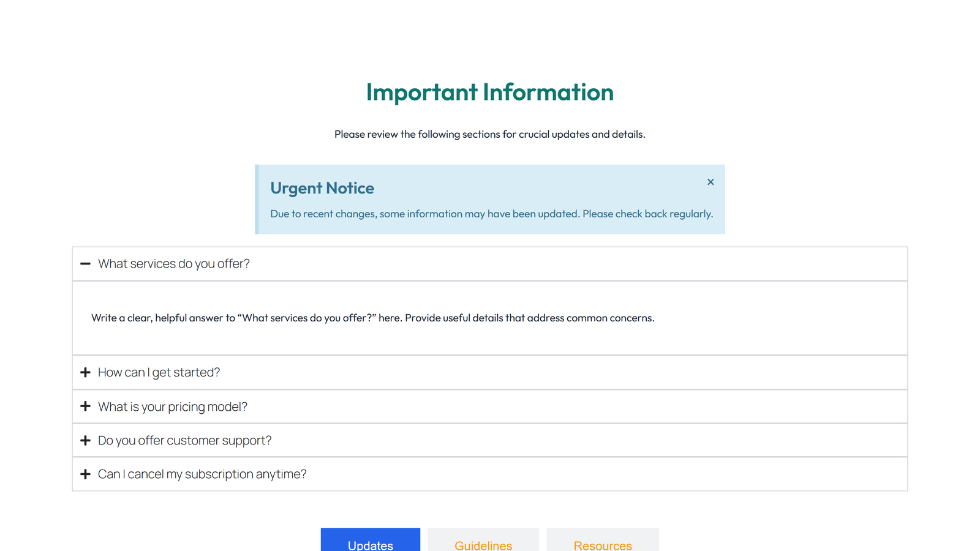
Task: Click the plus icon beside "How can I get started?"
Action: [x=86, y=372]
